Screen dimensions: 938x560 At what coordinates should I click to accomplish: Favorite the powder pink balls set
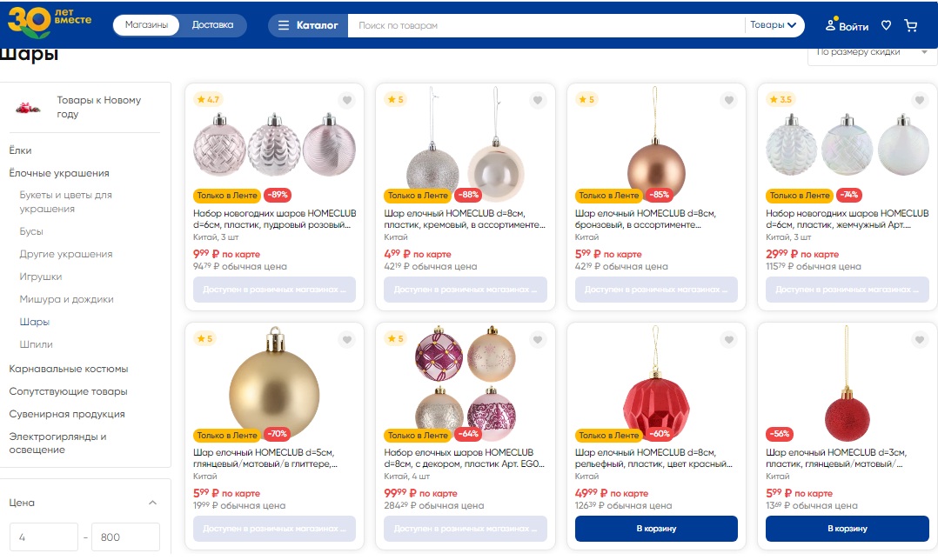click(x=346, y=101)
